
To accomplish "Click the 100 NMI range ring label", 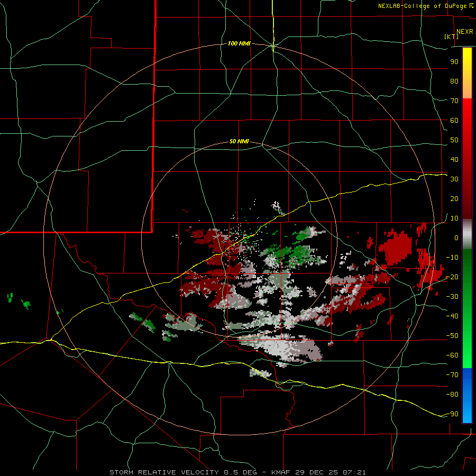I will click(x=239, y=43).
